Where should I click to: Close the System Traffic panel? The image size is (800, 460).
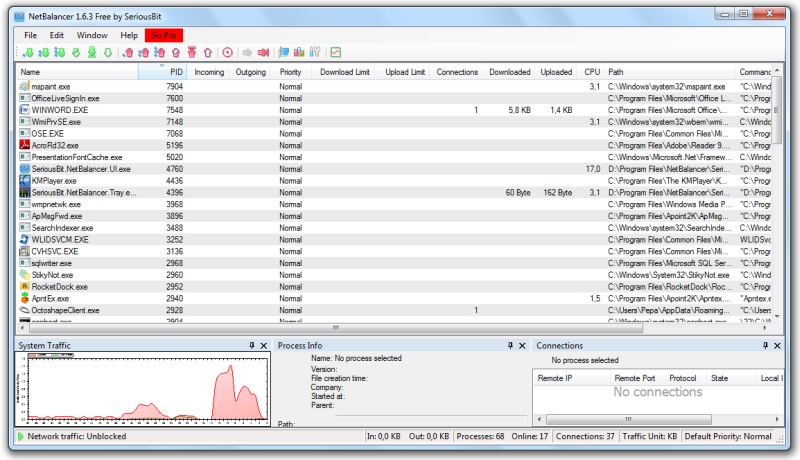coord(264,346)
